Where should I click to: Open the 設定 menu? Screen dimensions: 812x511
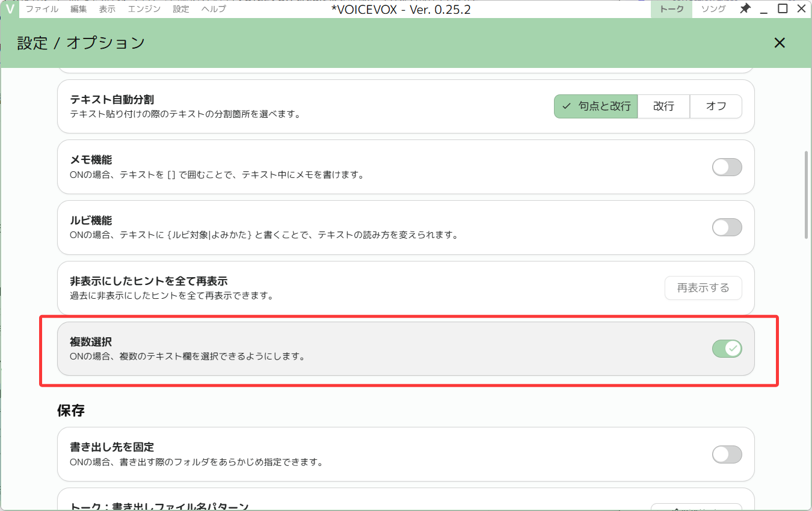pyautogui.click(x=180, y=9)
